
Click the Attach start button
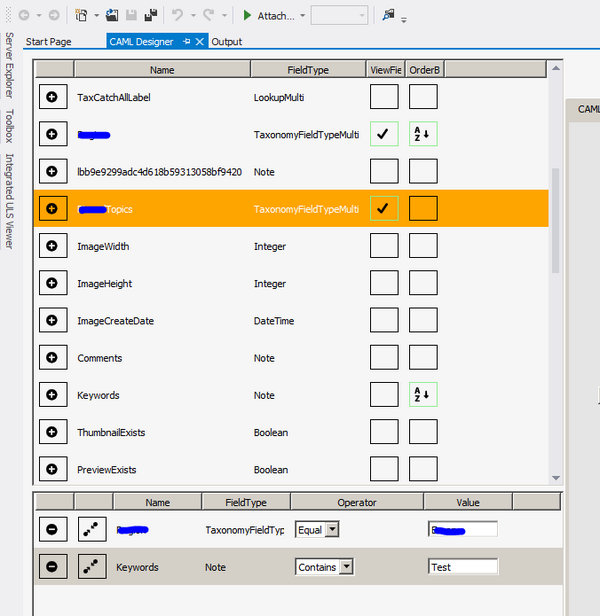(248, 16)
